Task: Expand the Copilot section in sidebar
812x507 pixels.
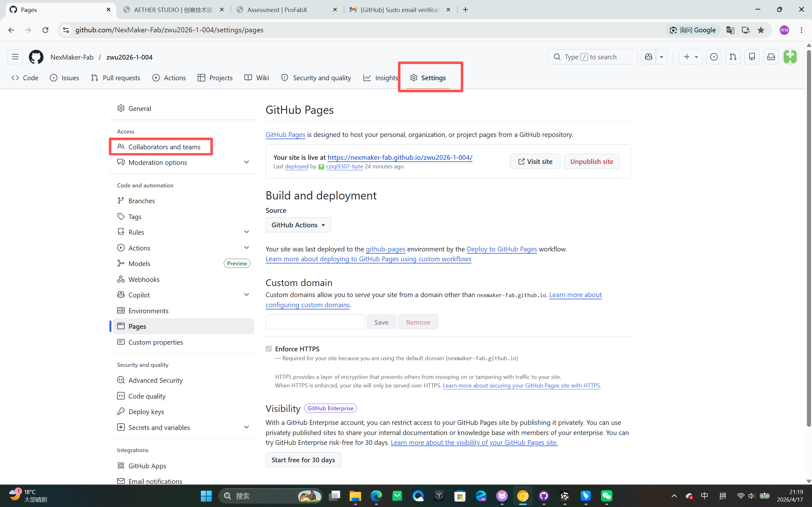Action: (x=183, y=295)
